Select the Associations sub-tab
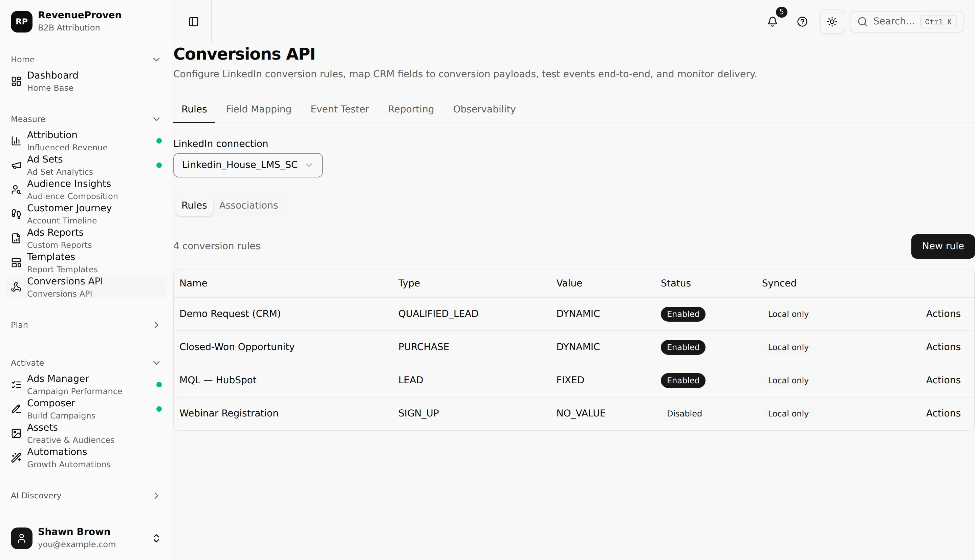The height and width of the screenshot is (560, 975). coord(248,206)
